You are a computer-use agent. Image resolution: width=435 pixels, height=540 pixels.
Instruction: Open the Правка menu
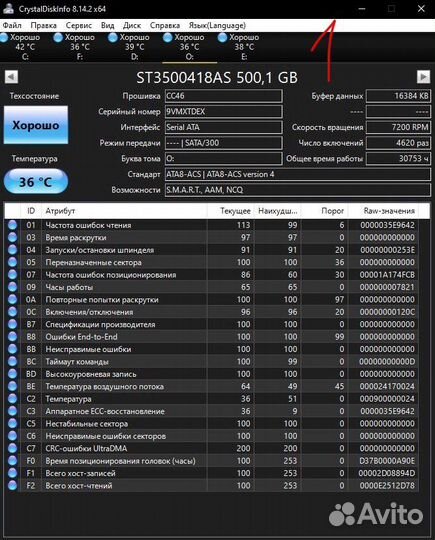(43, 25)
